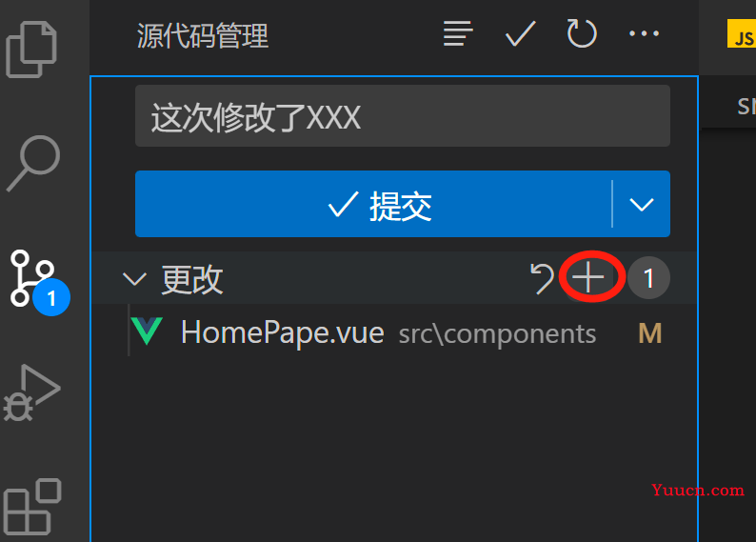Click the 提交 commit button
Image resolution: width=756 pixels, height=542 pixels.
[x=373, y=204]
